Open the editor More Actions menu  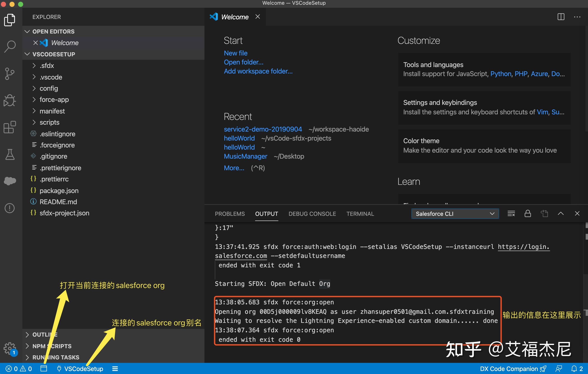point(577,17)
